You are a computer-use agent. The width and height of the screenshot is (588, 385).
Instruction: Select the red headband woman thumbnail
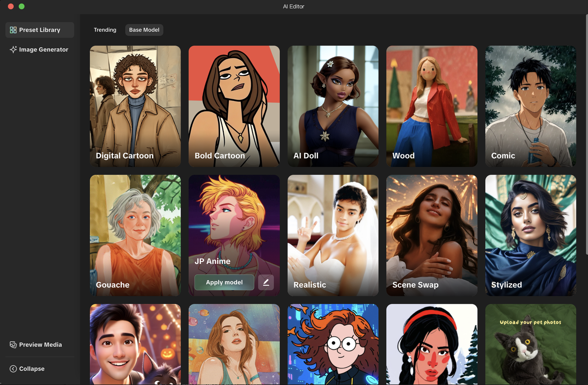(432, 344)
